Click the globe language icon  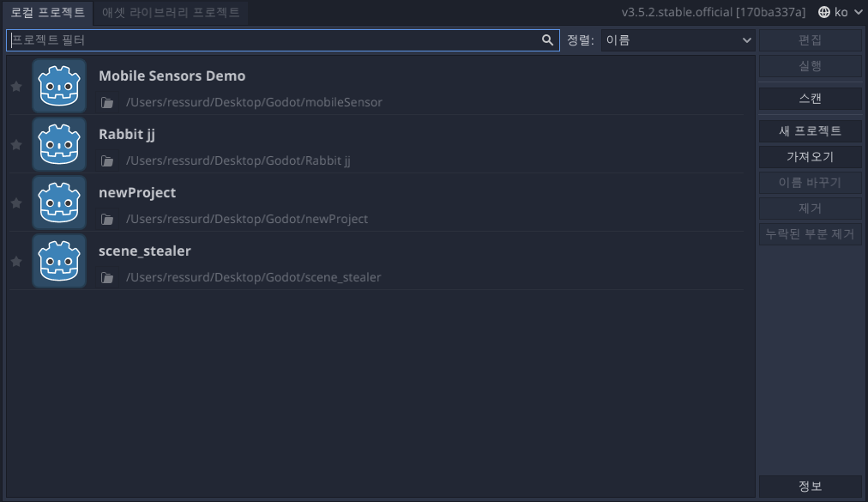pos(824,12)
